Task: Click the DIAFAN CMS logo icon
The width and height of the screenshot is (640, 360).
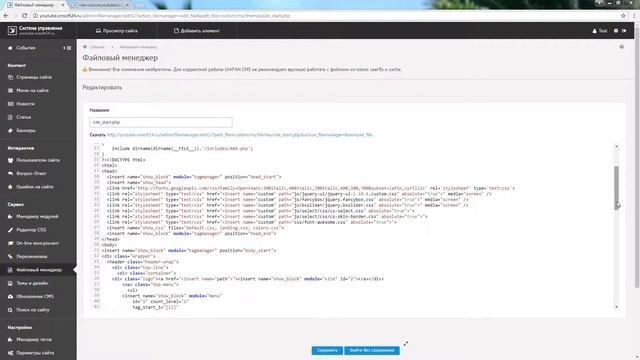Action: pos(12,30)
